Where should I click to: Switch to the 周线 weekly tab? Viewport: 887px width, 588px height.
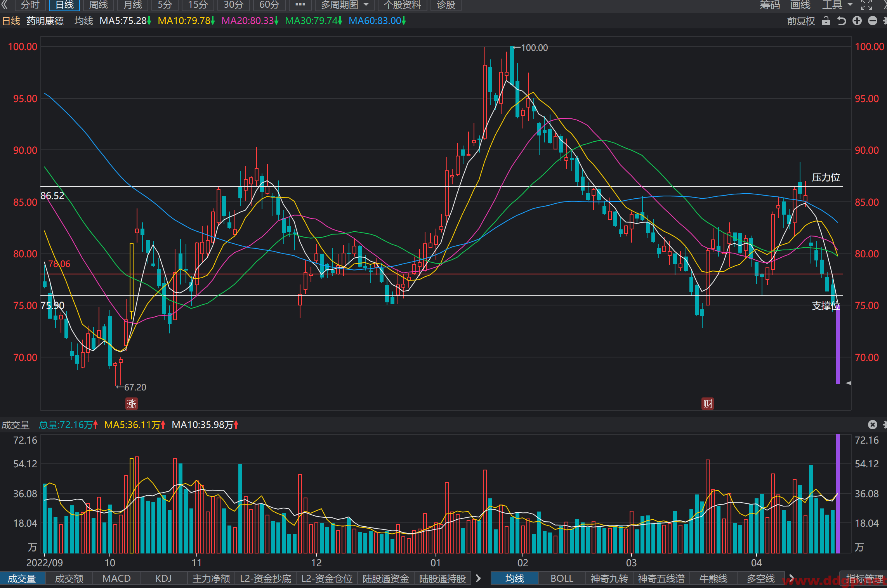(x=99, y=5)
